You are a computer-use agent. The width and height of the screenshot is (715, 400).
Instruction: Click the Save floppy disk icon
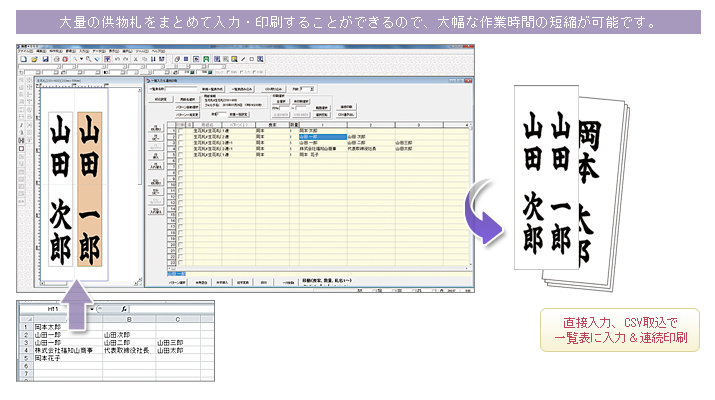point(44,60)
